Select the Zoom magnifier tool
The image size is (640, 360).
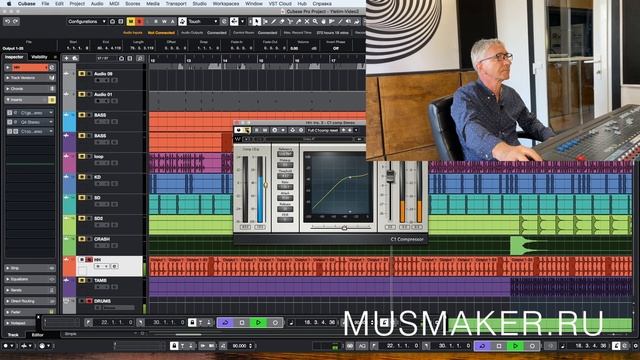point(315,22)
